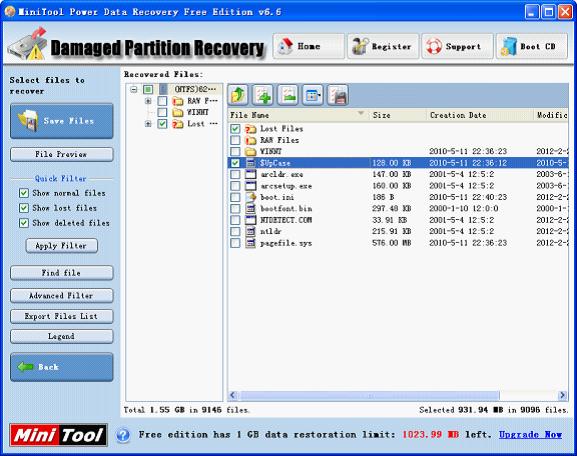Image resolution: width=577 pixels, height=456 pixels.
Task: Click the File Preview button
Action: pyautogui.click(x=61, y=154)
